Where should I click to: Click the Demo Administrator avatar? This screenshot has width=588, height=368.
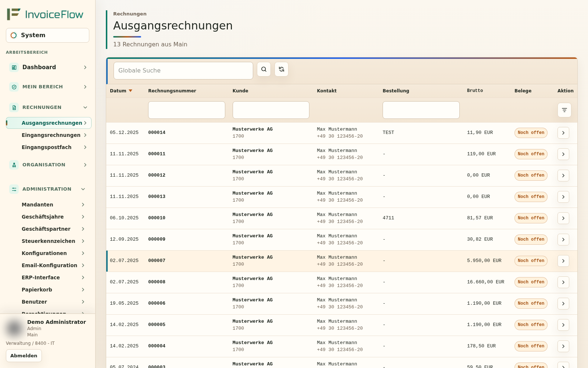(x=15, y=328)
